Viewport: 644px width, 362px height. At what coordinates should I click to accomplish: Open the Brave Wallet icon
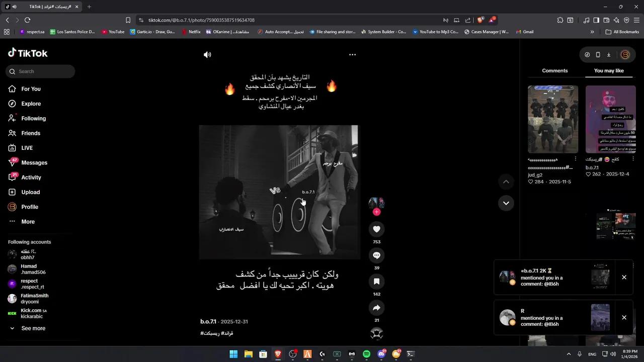pyautogui.click(x=606, y=20)
